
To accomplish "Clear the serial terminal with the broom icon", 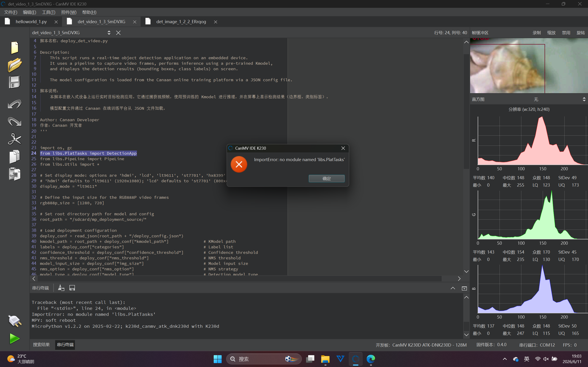I will 61,288.
